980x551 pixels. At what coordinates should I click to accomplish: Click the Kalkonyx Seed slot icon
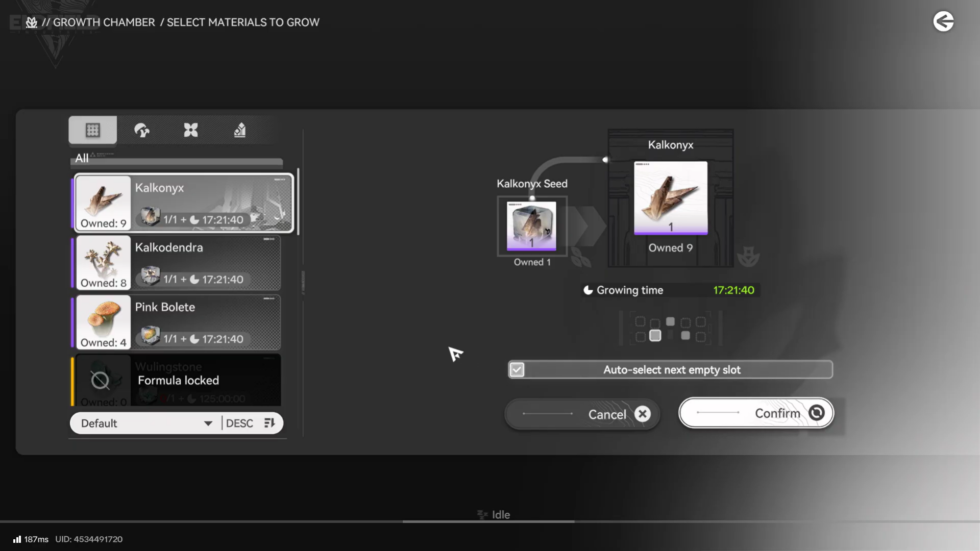click(x=531, y=226)
